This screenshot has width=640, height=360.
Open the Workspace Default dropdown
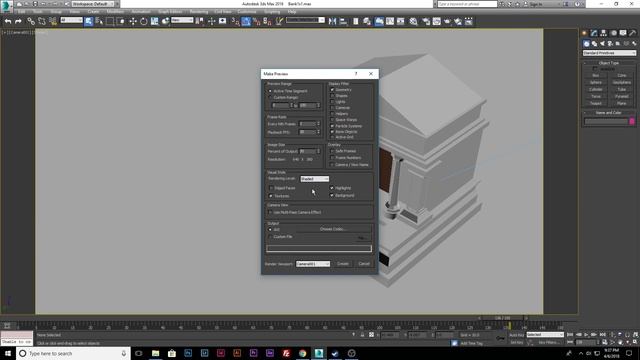tap(93, 4)
